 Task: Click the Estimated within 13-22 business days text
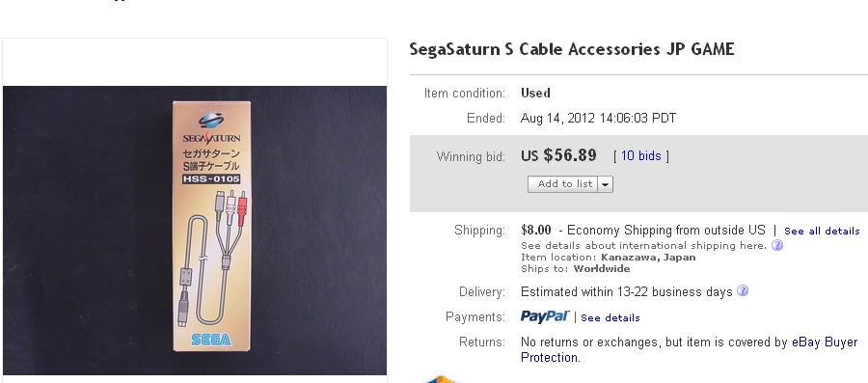pyautogui.click(x=627, y=291)
